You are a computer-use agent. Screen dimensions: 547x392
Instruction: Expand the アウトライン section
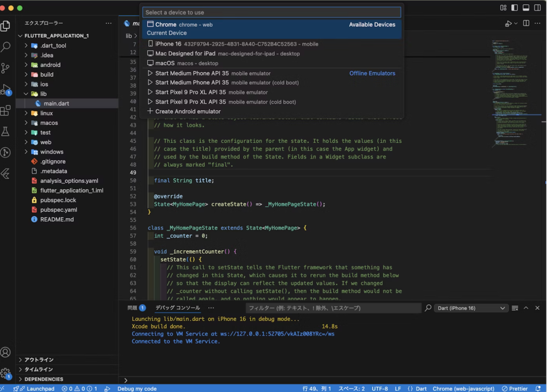coord(67,360)
